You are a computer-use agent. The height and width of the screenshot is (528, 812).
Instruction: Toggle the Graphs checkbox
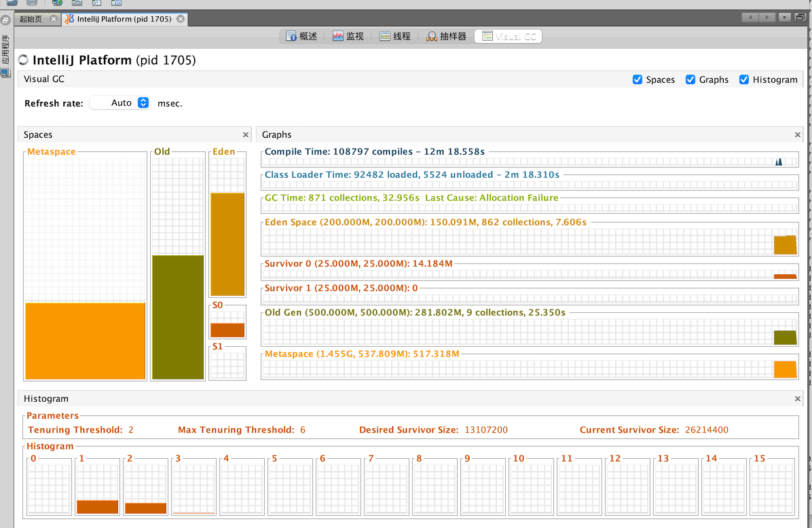click(x=690, y=79)
